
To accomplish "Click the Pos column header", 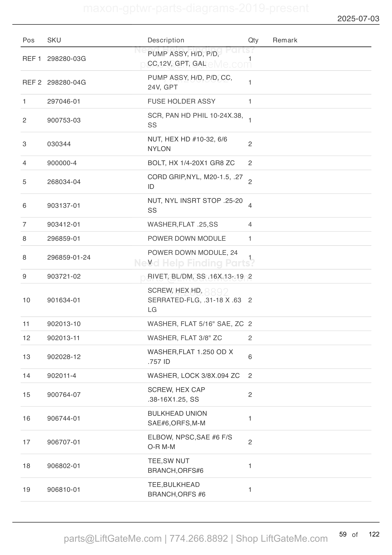I will pos(28,40).
